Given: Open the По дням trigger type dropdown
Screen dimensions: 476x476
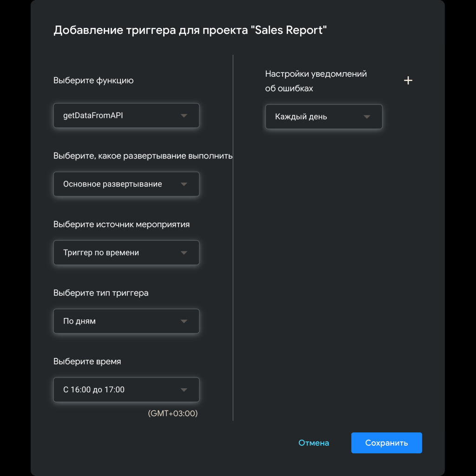Looking at the screenshot, I should tap(121, 321).
